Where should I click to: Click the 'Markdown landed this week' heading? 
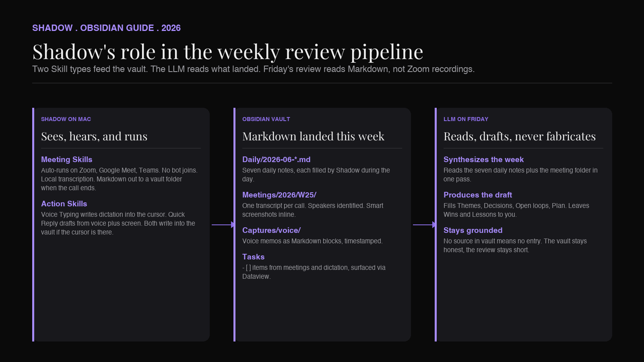pyautogui.click(x=314, y=136)
